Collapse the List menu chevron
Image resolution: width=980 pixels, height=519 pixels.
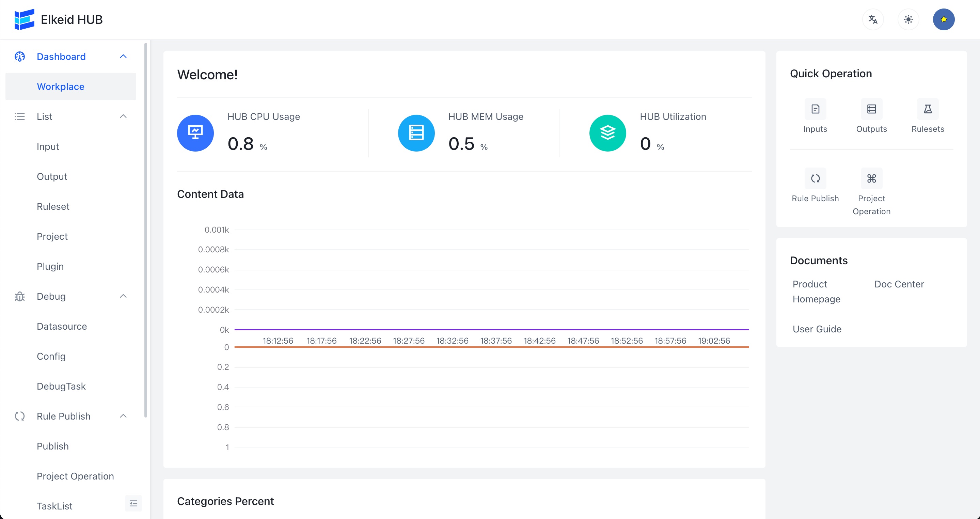pos(123,116)
